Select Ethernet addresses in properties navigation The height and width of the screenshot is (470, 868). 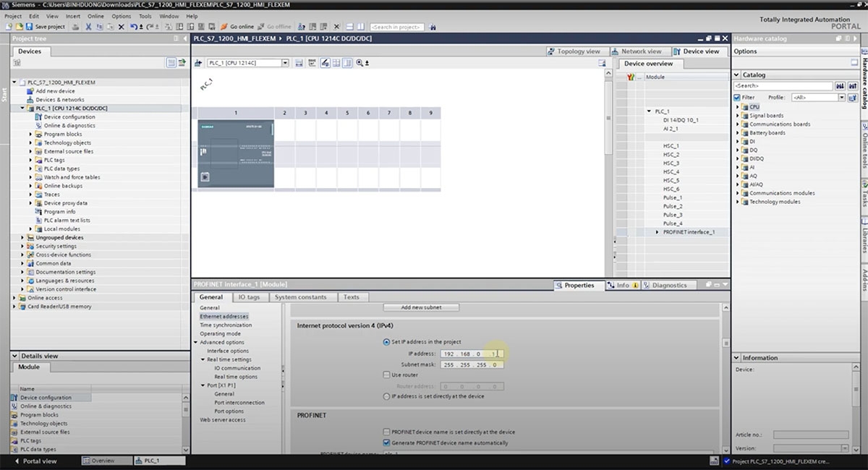click(224, 317)
